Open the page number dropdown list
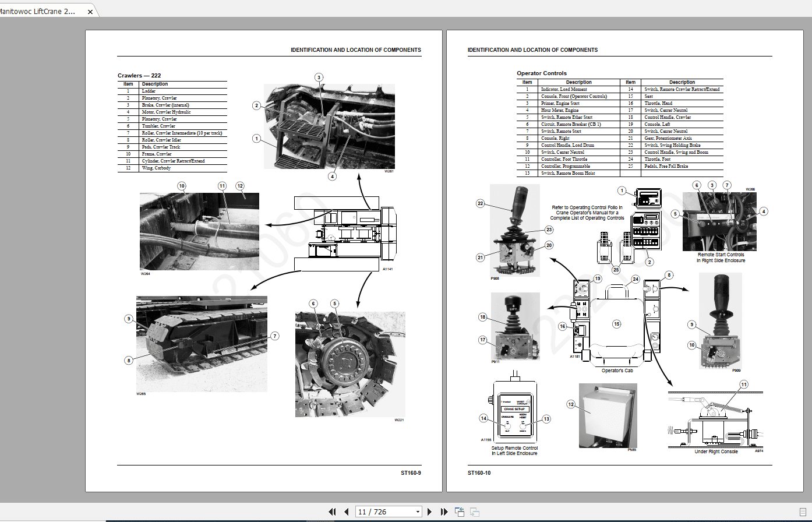This screenshot has width=812, height=522. pos(419,511)
